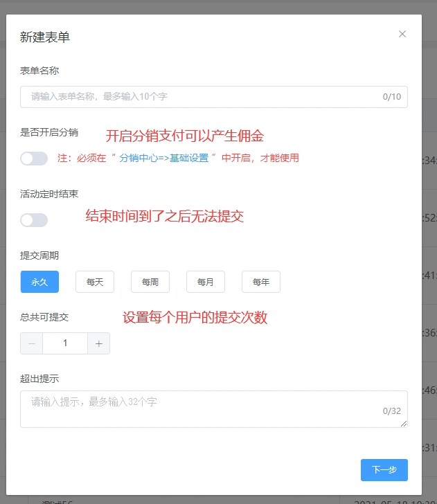This screenshot has height=504, width=437.
Task: Pick the 每月 period option
Action: tap(205, 282)
